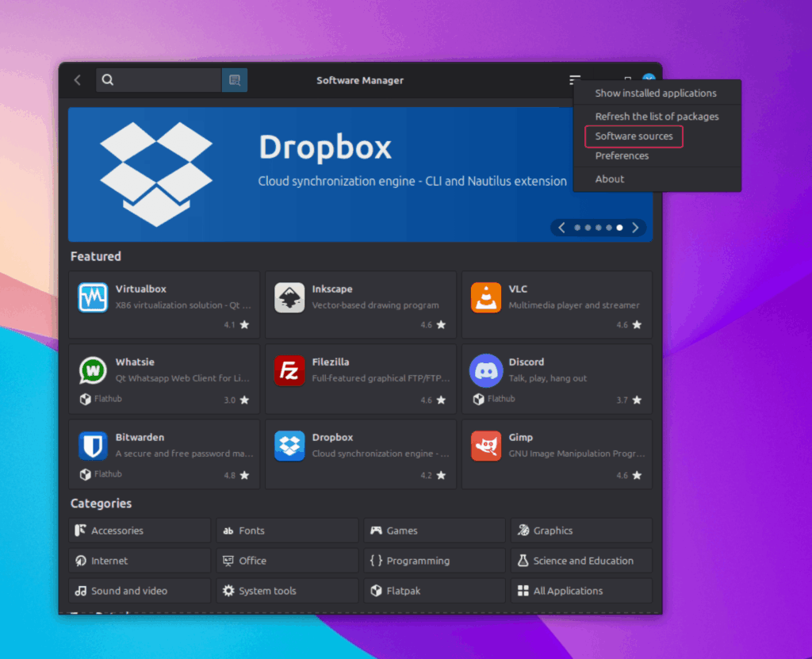Select the last banner pagination dot
The height and width of the screenshot is (659, 812).
point(619,228)
